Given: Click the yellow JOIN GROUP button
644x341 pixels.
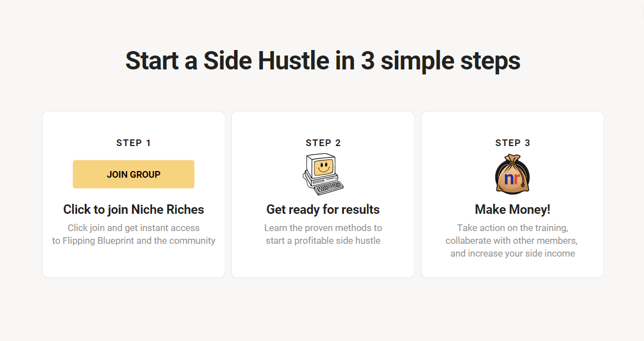Looking at the screenshot, I should pos(134,174).
